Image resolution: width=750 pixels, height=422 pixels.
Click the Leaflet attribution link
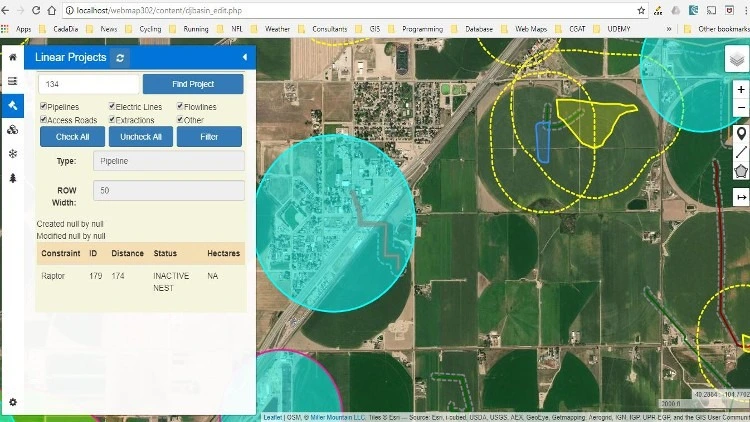(273, 418)
